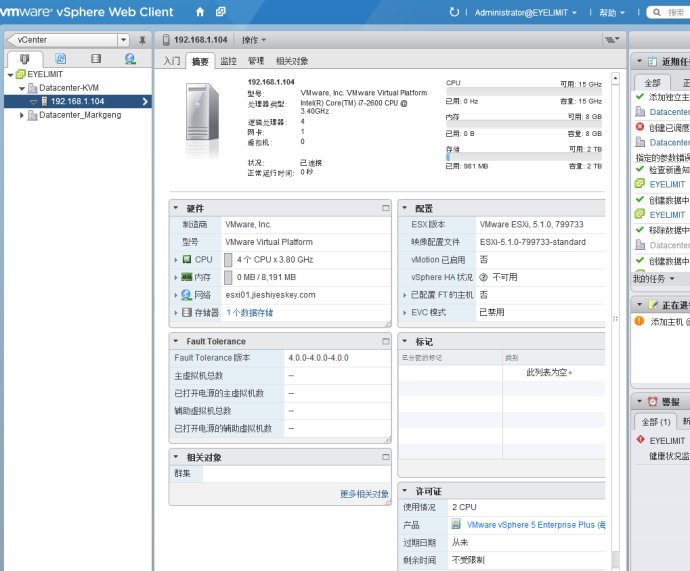Select the Networking view icon
The image size is (690, 571).
tap(130, 59)
